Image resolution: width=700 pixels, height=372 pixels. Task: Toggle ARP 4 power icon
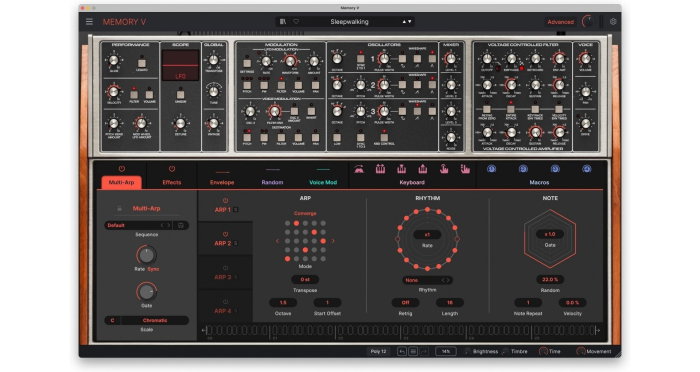(x=225, y=302)
